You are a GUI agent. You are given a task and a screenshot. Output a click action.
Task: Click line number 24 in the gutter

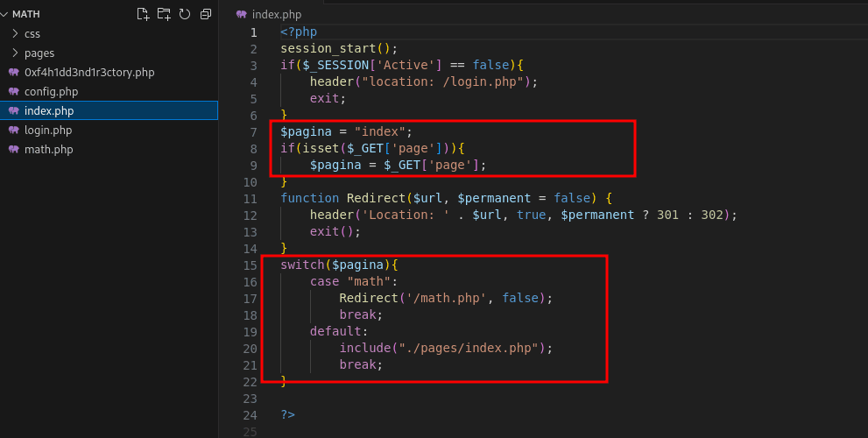tap(251, 414)
